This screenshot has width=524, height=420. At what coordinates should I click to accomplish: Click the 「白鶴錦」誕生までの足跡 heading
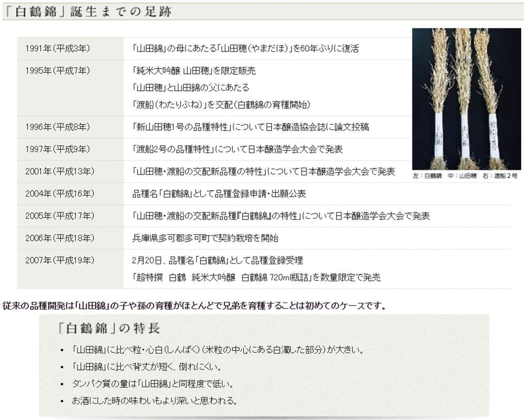(88, 11)
